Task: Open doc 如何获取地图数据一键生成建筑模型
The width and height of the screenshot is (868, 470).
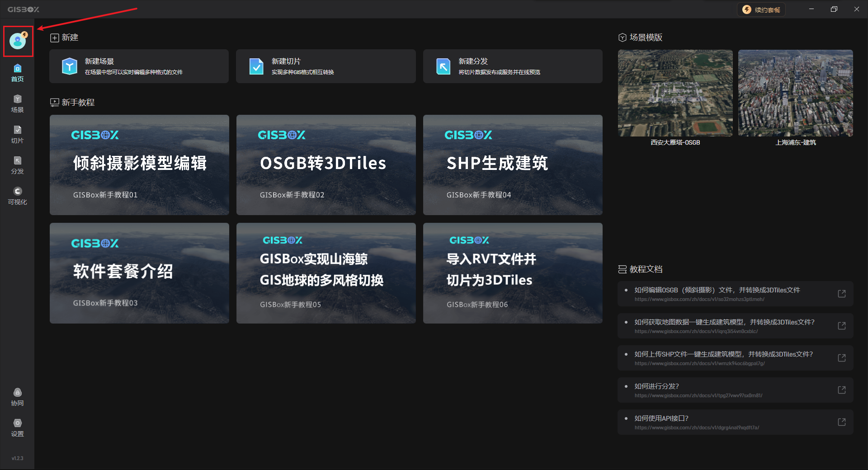Action: click(736, 326)
